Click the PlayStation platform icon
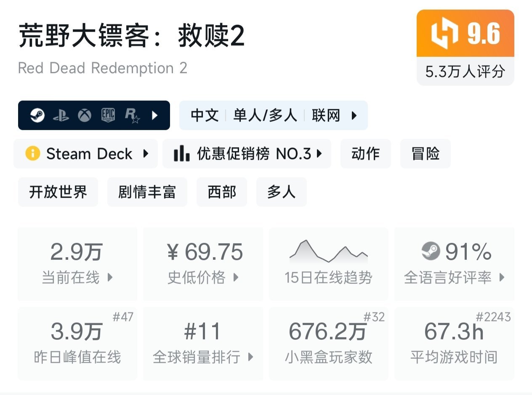This screenshot has height=395, width=532. tap(61, 115)
